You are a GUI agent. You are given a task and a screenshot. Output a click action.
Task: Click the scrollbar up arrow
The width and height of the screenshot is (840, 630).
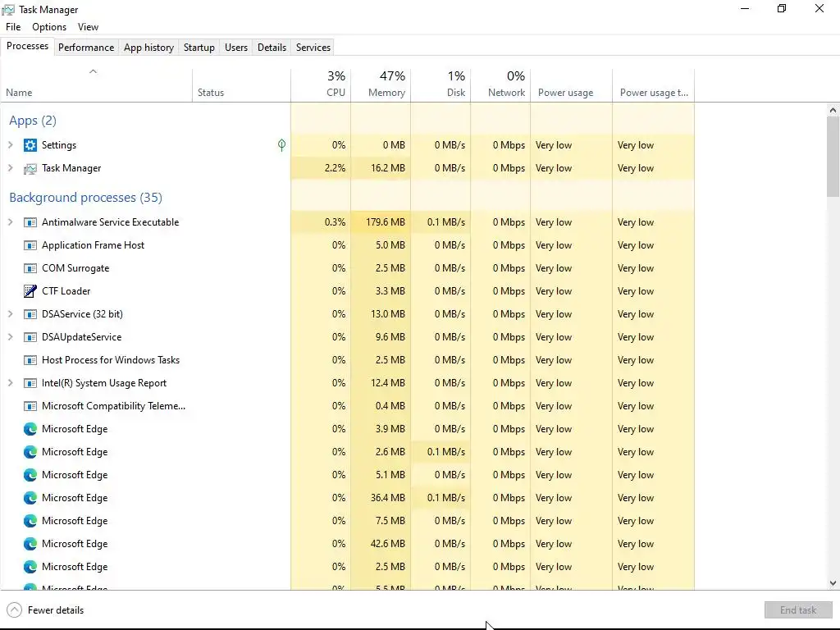click(x=833, y=111)
